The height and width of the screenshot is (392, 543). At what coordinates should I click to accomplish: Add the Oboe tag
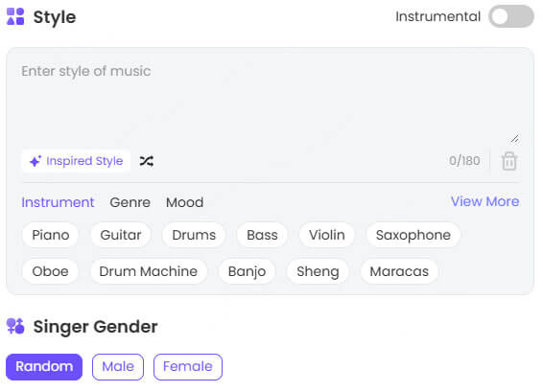click(50, 271)
